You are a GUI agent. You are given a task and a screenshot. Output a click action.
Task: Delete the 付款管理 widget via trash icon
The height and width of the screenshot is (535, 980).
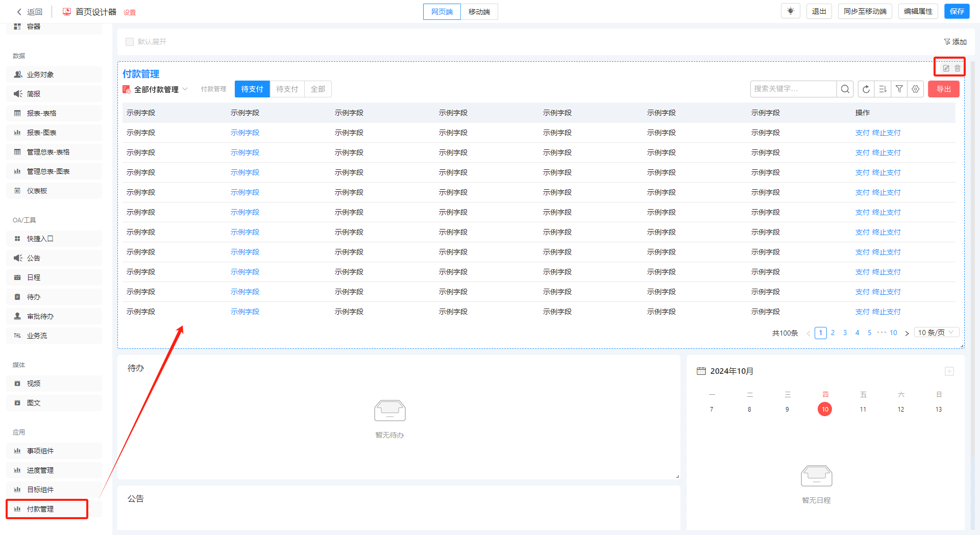tap(958, 68)
